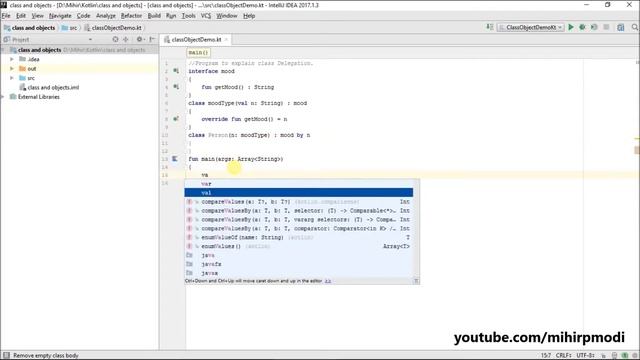Image resolution: width=640 pixels, height=360 pixels.
Task: Click Kotlin run gutter icon beside fun main
Action: (x=175, y=159)
